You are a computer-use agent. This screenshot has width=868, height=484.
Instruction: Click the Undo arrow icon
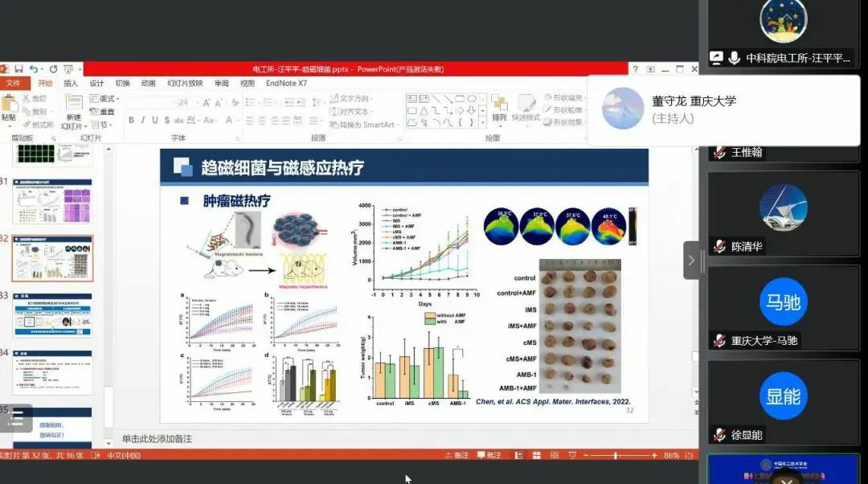[x=33, y=69]
